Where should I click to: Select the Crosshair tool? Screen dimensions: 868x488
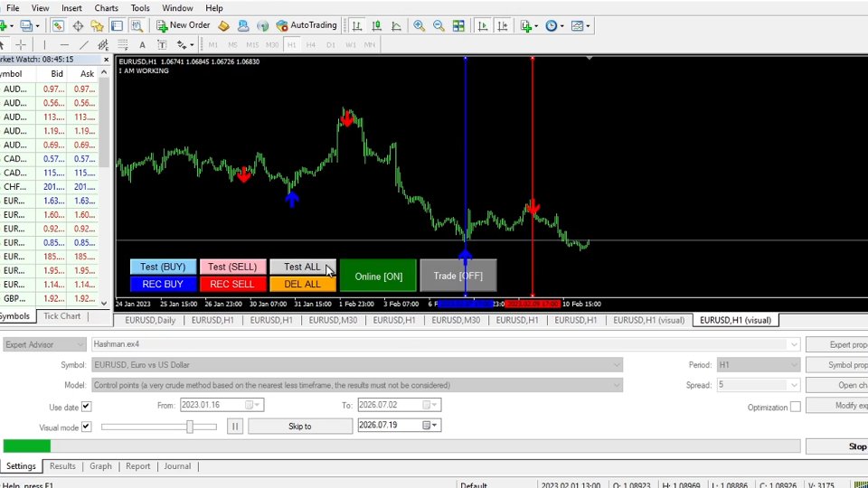[x=21, y=45]
